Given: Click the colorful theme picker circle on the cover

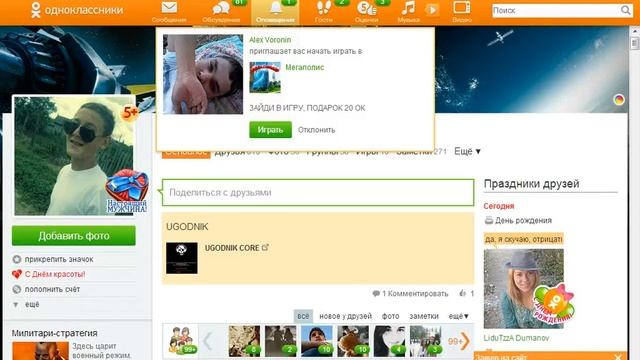Looking at the screenshot, I should tap(619, 99).
